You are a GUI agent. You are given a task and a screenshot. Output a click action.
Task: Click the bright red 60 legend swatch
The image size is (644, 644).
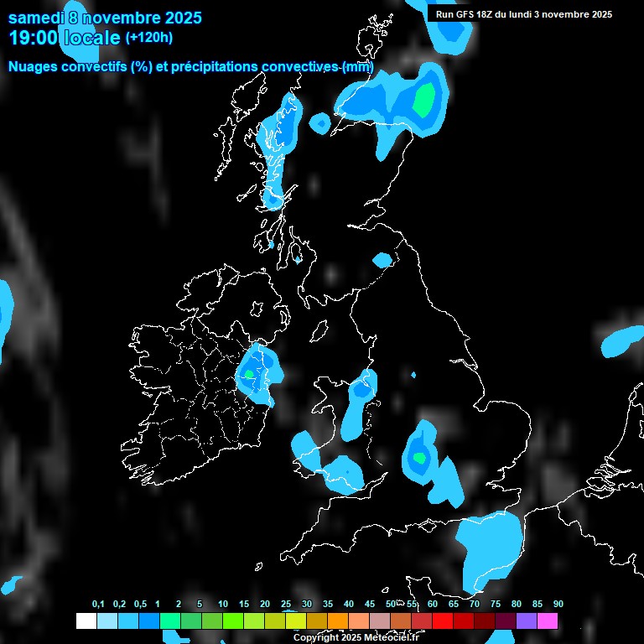(443, 621)
